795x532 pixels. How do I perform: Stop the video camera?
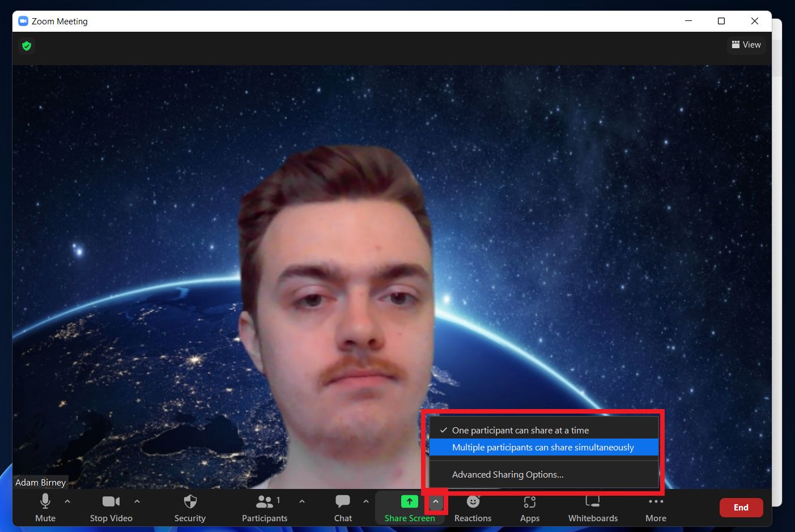tap(111, 507)
